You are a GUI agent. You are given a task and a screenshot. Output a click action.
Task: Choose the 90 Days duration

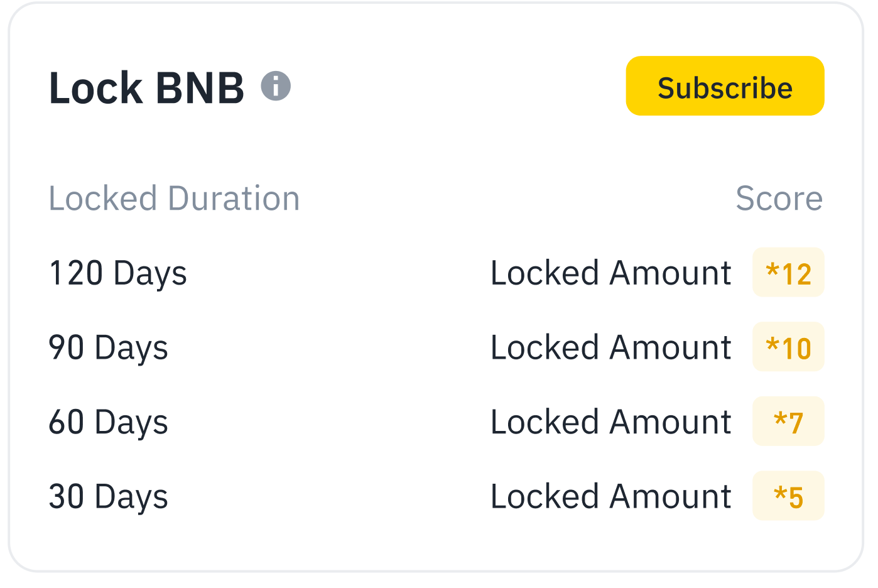[x=109, y=347]
